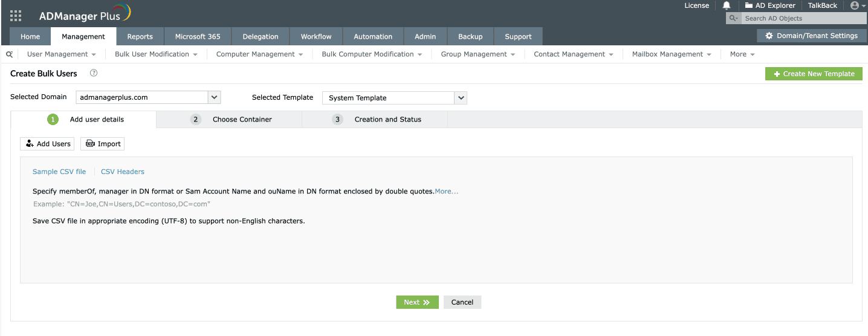Open the Automation tab
This screenshot has height=336, width=868.
click(373, 36)
